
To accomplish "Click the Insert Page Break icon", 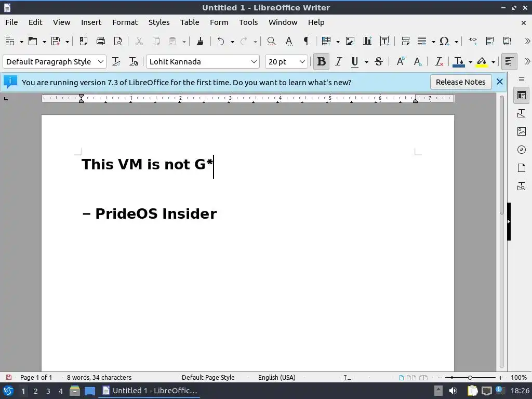I will [405, 42].
